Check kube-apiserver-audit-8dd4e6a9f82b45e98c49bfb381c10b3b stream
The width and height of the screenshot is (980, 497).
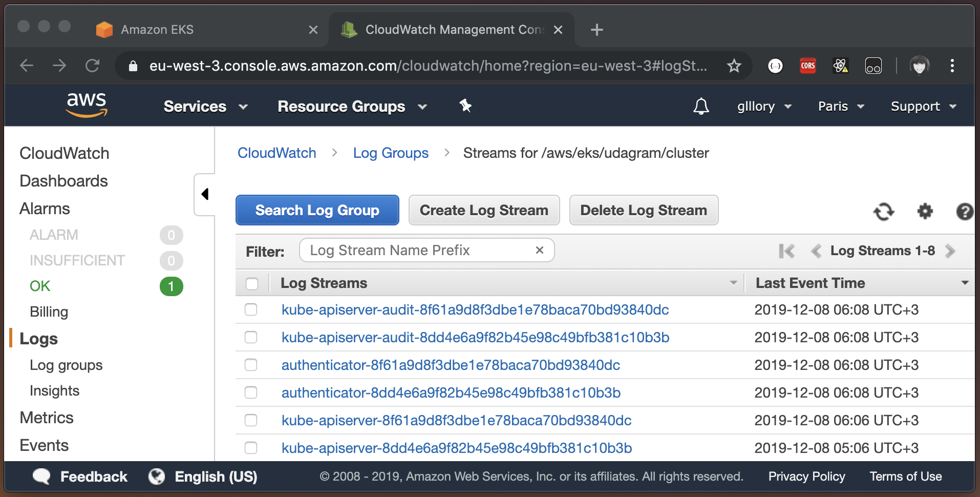251,337
